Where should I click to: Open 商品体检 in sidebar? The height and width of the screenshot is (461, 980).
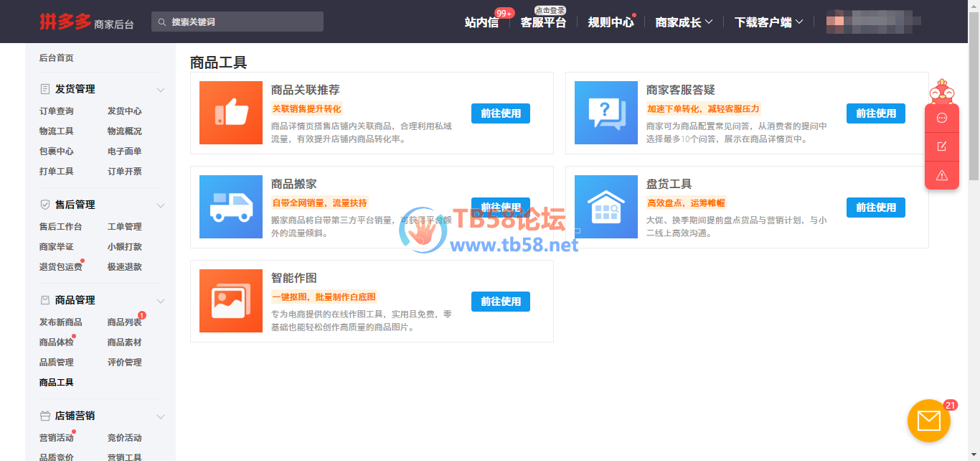[57, 343]
